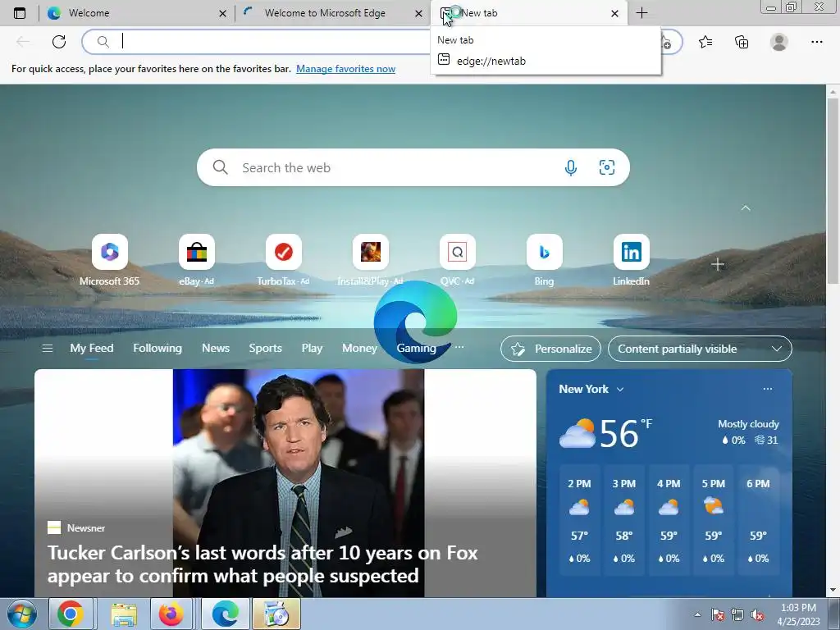Image resolution: width=840 pixels, height=630 pixels.
Task: Add a new quick link with plus icon
Action: 718,264
